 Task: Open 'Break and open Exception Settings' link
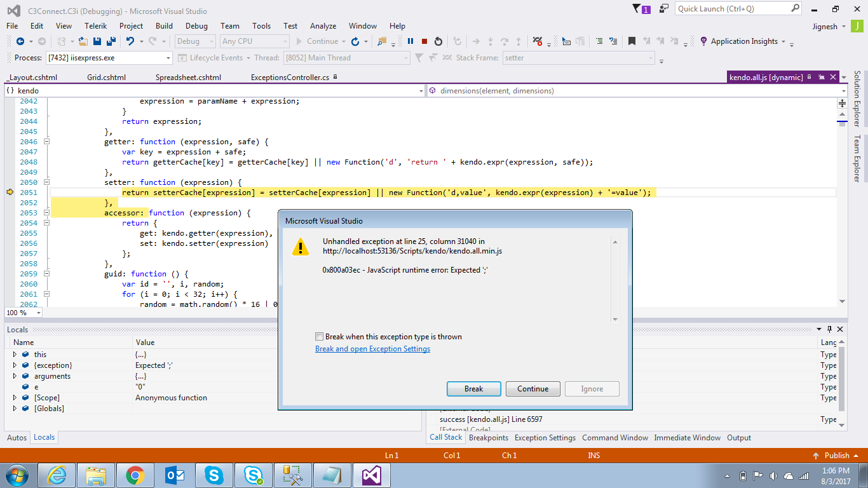tap(372, 349)
